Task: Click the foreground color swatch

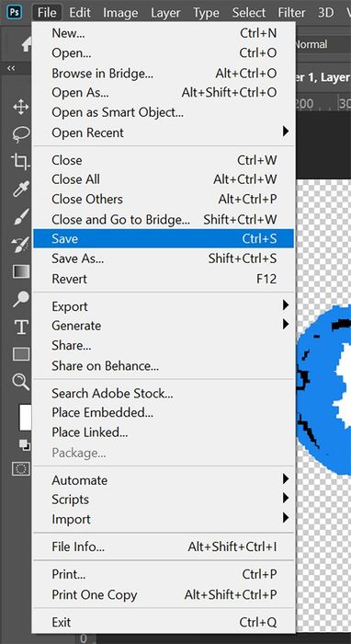Action: pos(25,418)
